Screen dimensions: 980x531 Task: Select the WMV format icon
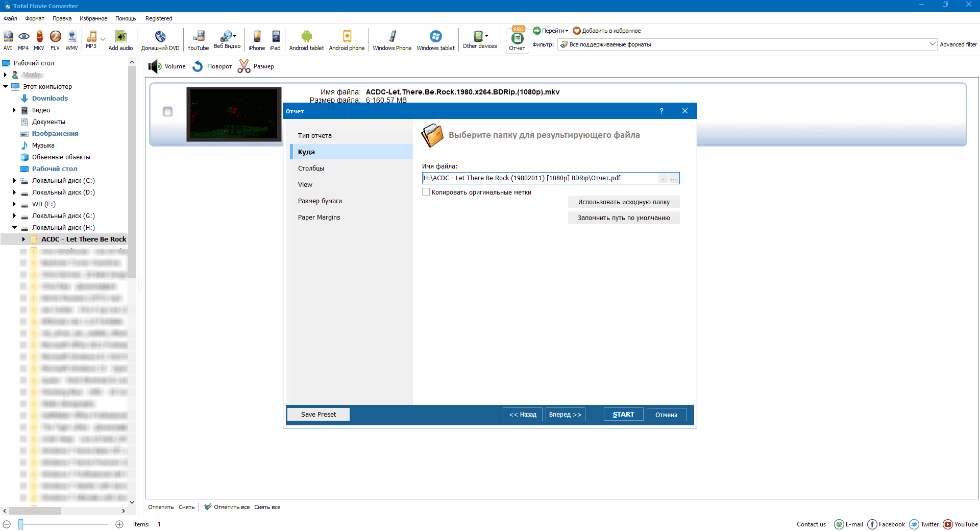[71, 40]
